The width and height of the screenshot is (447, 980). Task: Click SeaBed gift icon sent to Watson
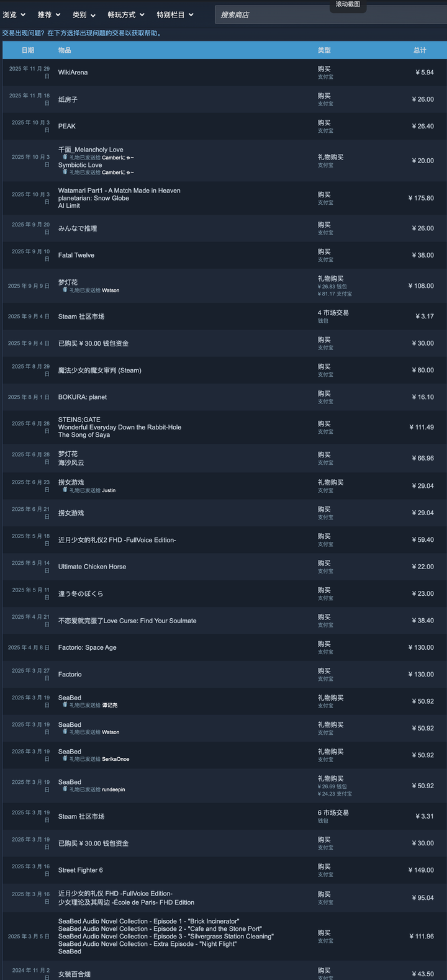(65, 732)
